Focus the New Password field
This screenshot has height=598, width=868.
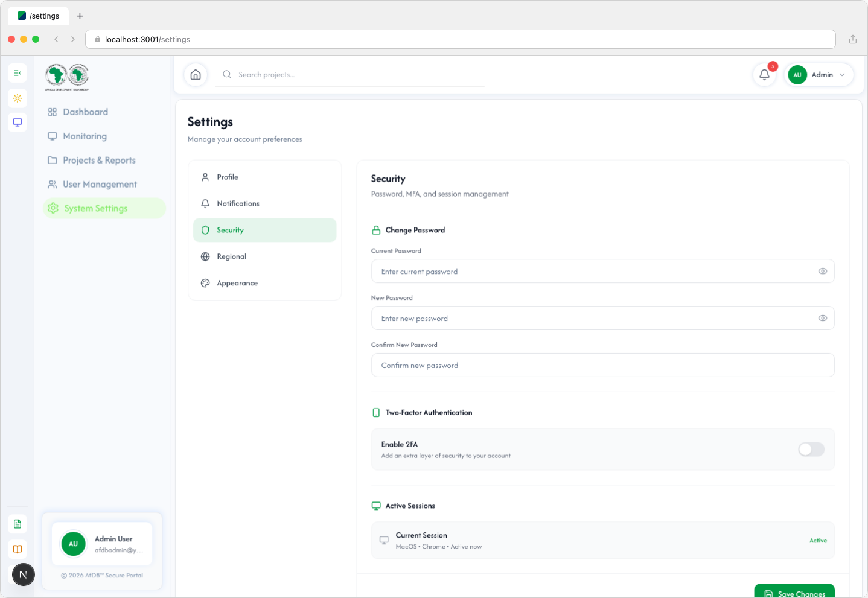tap(603, 318)
